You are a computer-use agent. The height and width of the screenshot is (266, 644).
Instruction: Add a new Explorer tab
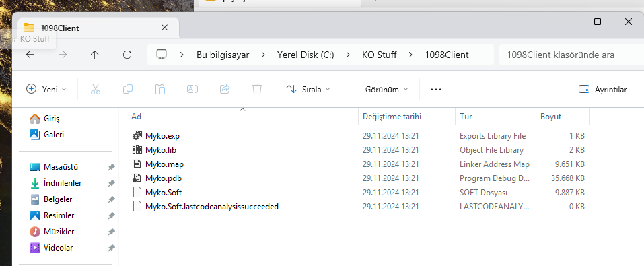(194, 28)
